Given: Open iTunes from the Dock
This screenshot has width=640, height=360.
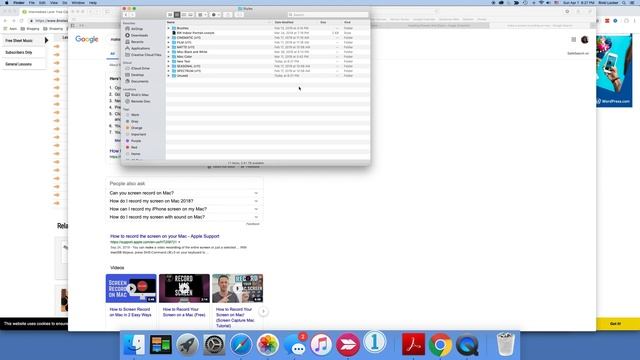Looking at the screenshot, I should click(321, 345).
